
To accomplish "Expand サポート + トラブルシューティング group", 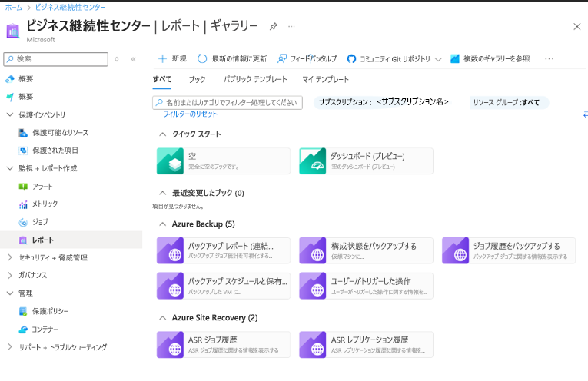I will tap(10, 347).
